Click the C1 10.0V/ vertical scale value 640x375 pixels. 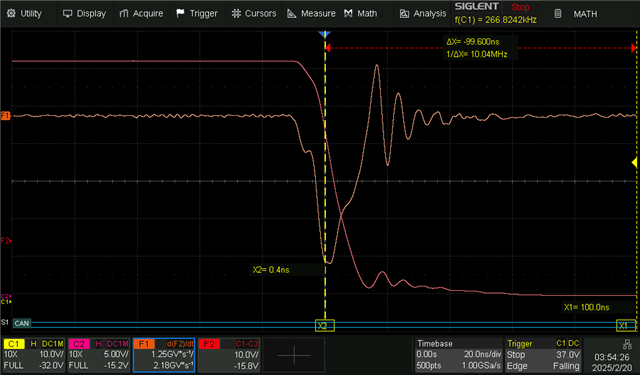pos(51,355)
